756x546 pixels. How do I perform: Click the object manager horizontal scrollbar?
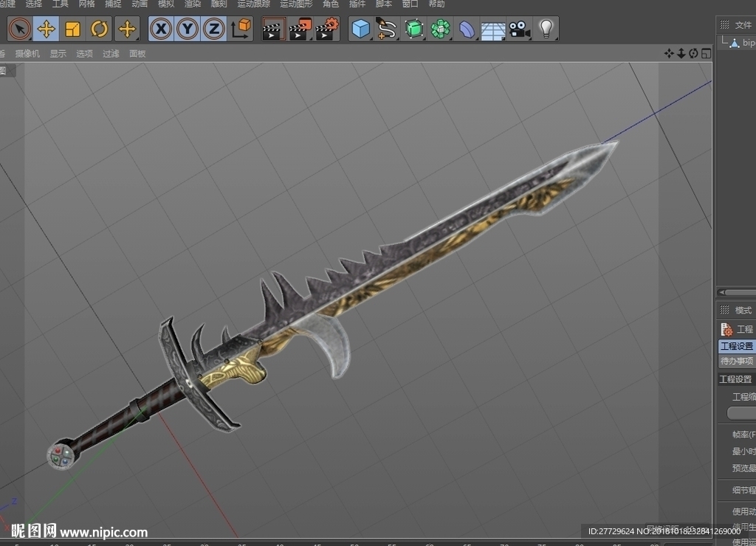click(738, 292)
